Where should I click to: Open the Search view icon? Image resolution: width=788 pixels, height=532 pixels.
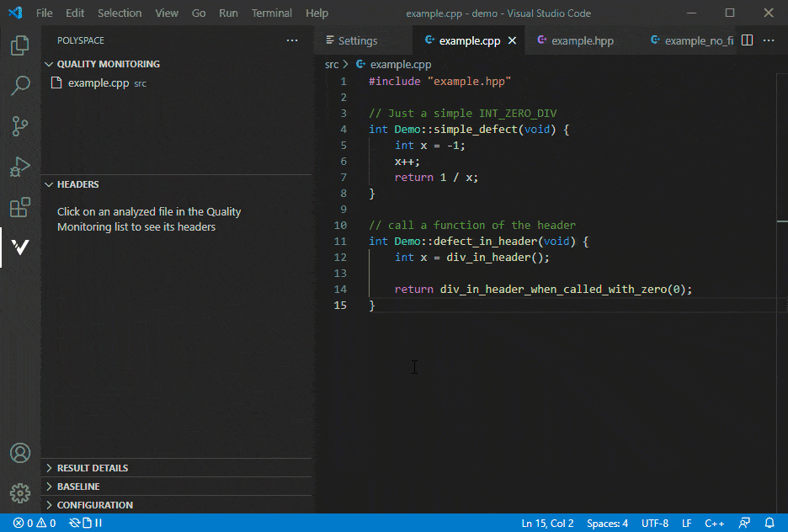click(20, 86)
